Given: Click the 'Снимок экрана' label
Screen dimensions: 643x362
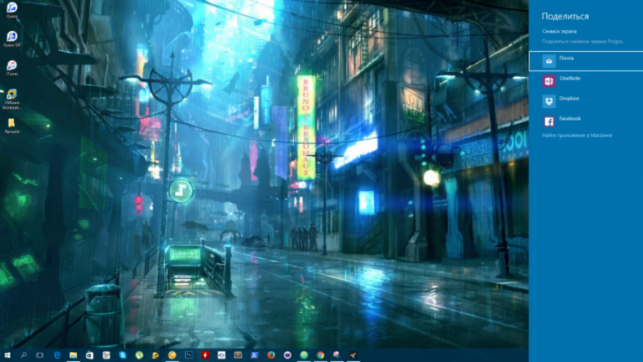Looking at the screenshot, I should coord(559,31).
